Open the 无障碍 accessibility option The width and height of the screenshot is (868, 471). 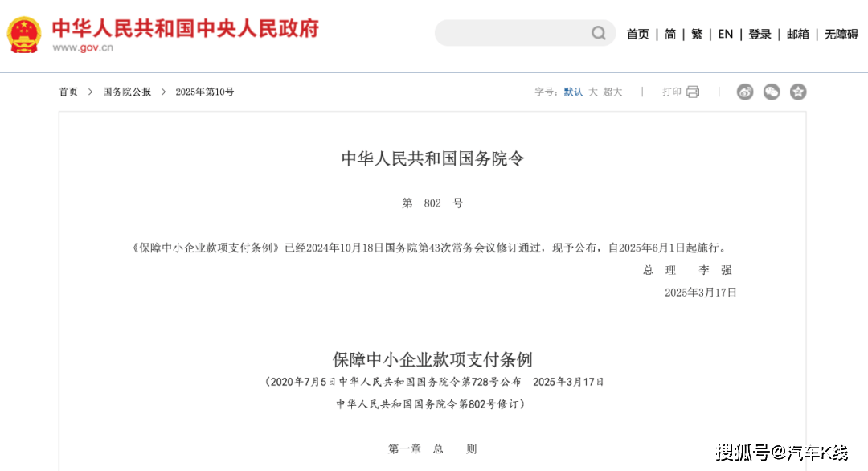click(x=839, y=34)
